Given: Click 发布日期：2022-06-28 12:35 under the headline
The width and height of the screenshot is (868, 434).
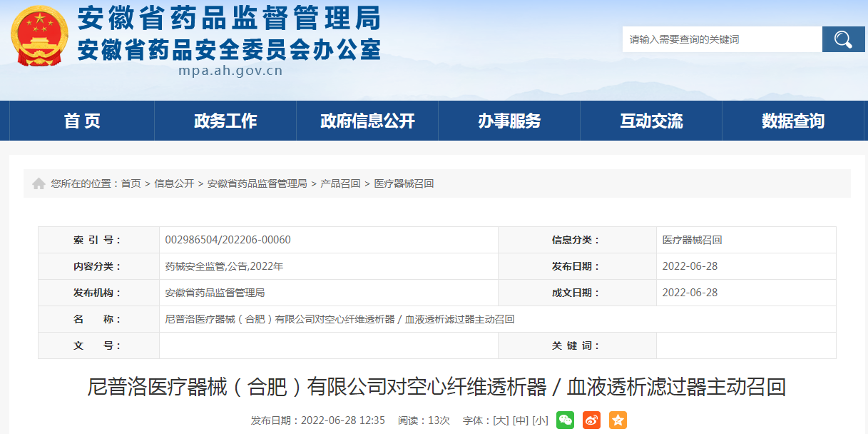Looking at the screenshot, I should [318, 420].
